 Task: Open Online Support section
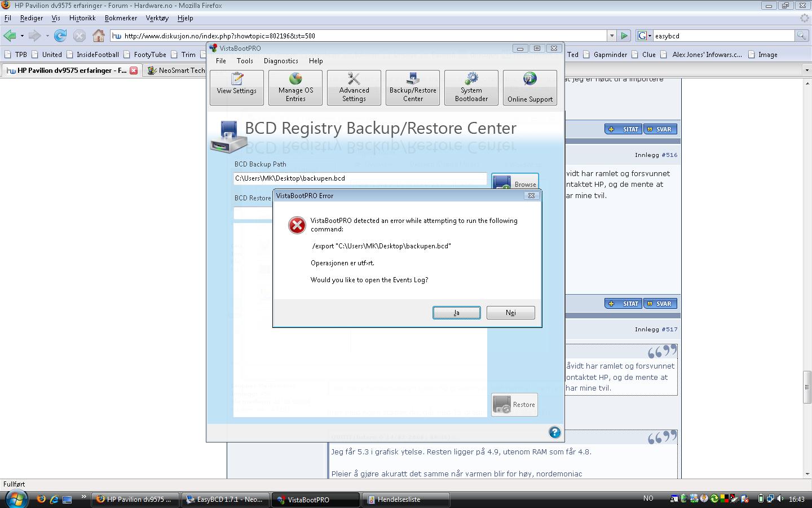click(530, 87)
